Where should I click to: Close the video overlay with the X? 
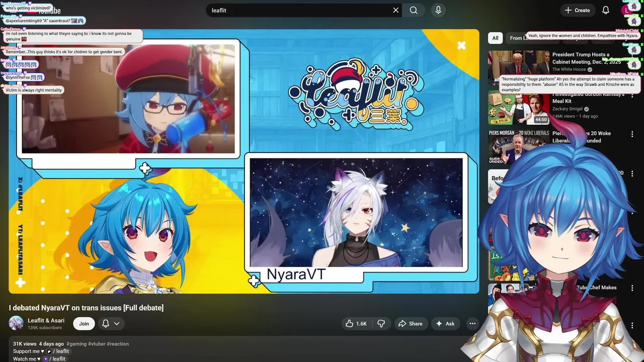pyautogui.click(x=461, y=46)
